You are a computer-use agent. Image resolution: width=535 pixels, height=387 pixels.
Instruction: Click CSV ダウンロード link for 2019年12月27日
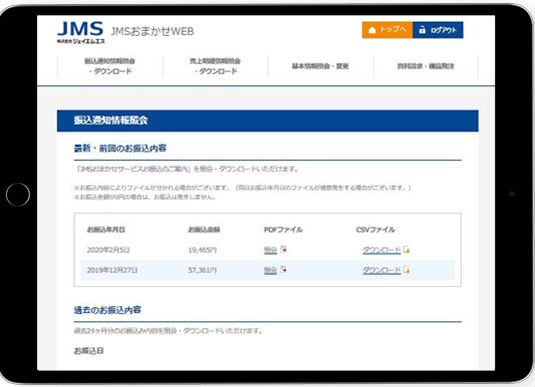381,270
